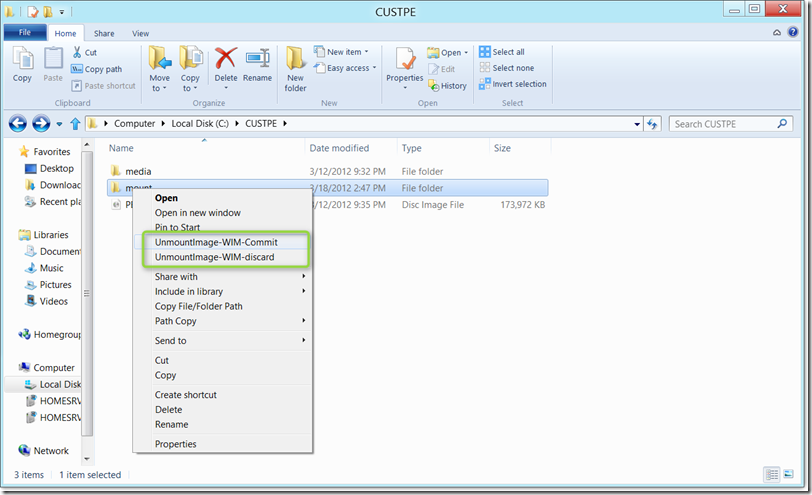Choose UnmountImage-WIM-Commit from context menu

tap(216, 242)
